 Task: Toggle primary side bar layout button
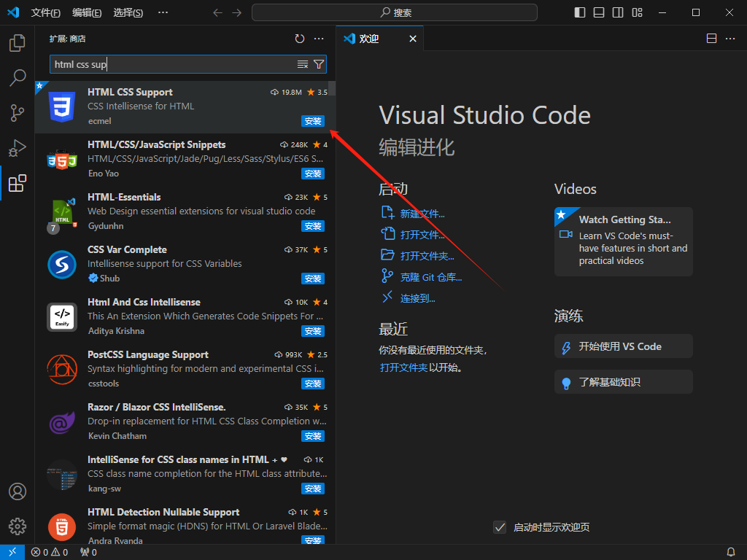(x=580, y=12)
